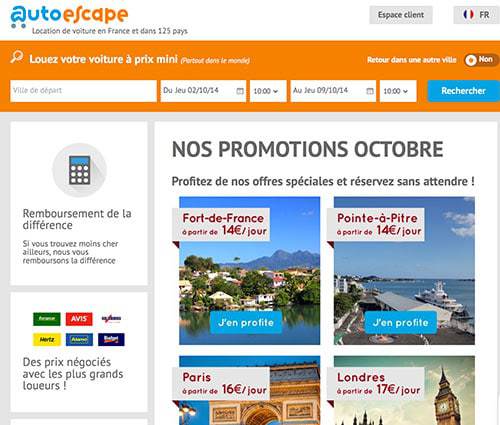
Task: Toggle return in another city switch
Action: click(481, 60)
